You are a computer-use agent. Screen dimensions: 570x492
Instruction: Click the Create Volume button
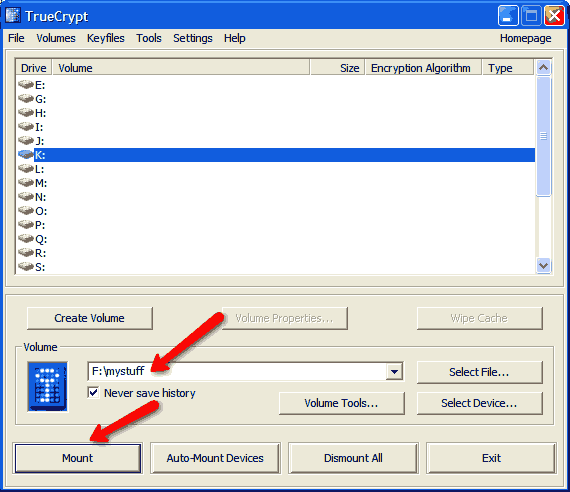(x=90, y=318)
